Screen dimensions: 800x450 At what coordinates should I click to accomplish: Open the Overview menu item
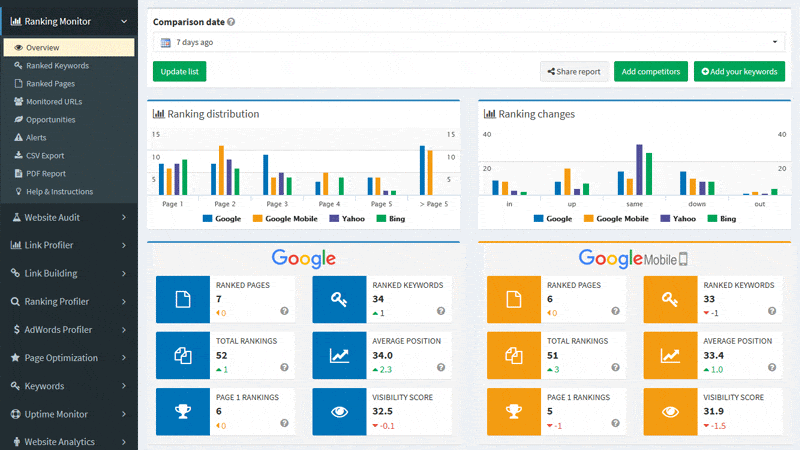(x=69, y=47)
